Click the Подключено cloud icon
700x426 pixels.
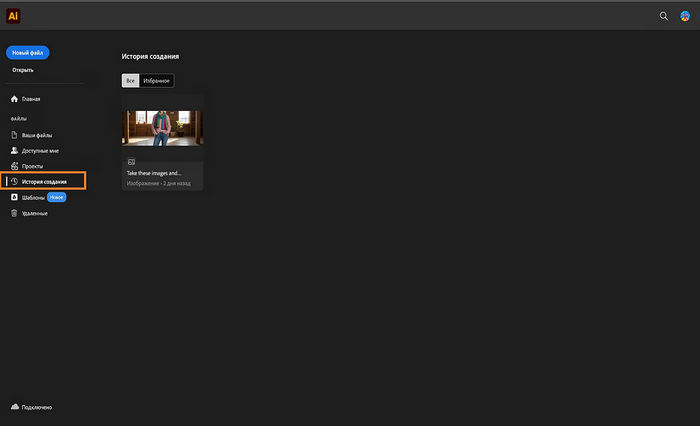pos(15,407)
